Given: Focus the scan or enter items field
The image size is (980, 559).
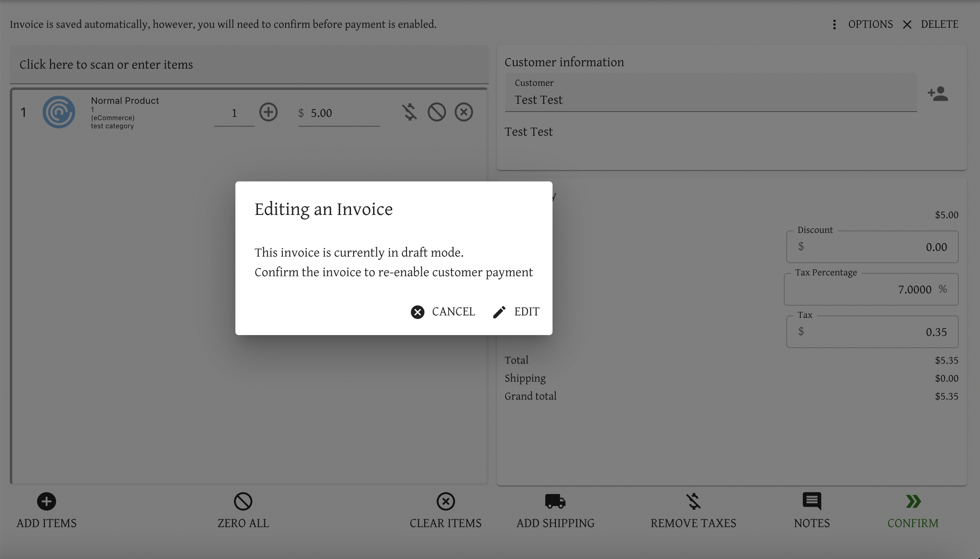Looking at the screenshot, I should 249,65.
